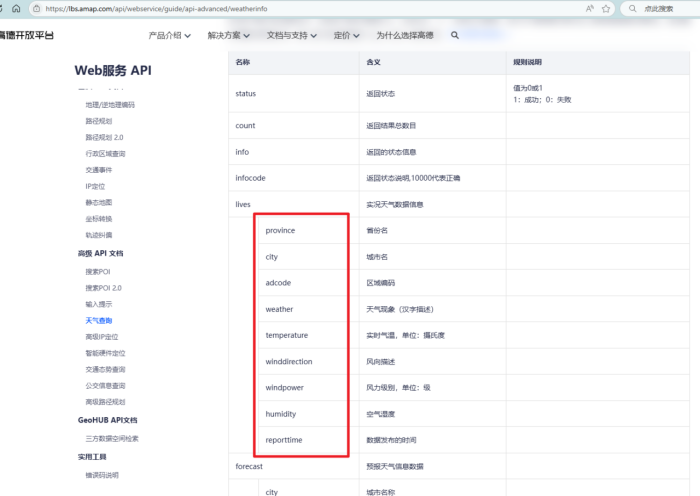Select the status name cell
The height and width of the screenshot is (496, 700).
pos(294,93)
